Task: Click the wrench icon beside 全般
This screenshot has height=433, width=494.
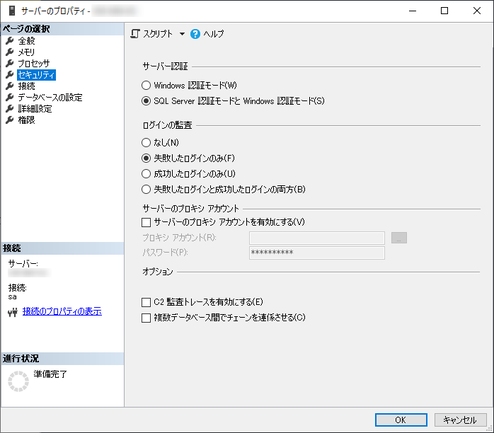Action: (x=10, y=41)
